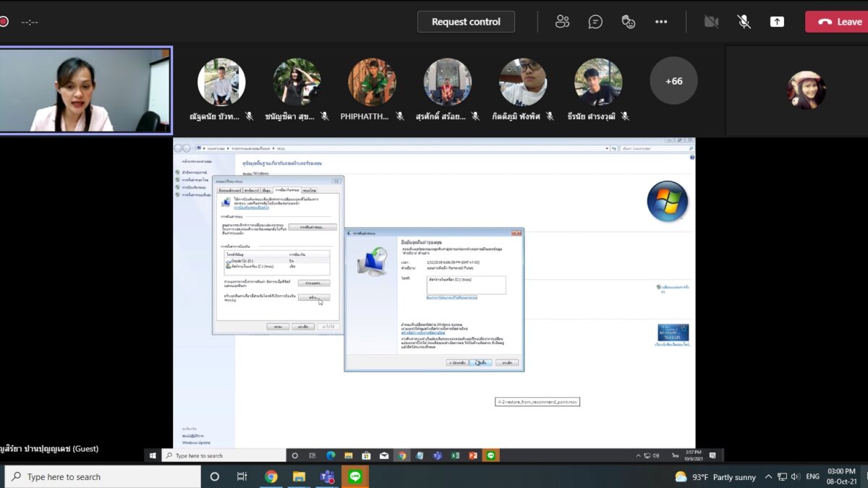The image size is (868, 488).
Task: Open Chrome on the shared screen taskbar
Action: click(402, 455)
